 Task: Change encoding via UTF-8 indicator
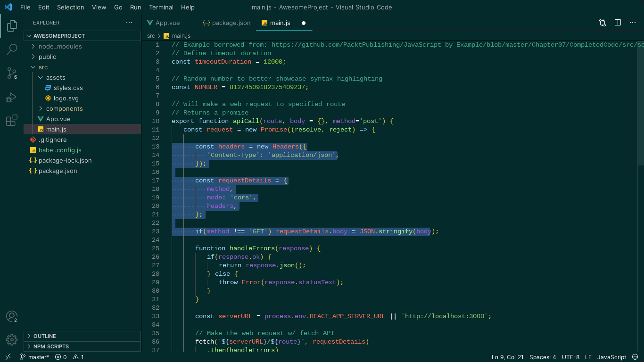(x=570, y=357)
